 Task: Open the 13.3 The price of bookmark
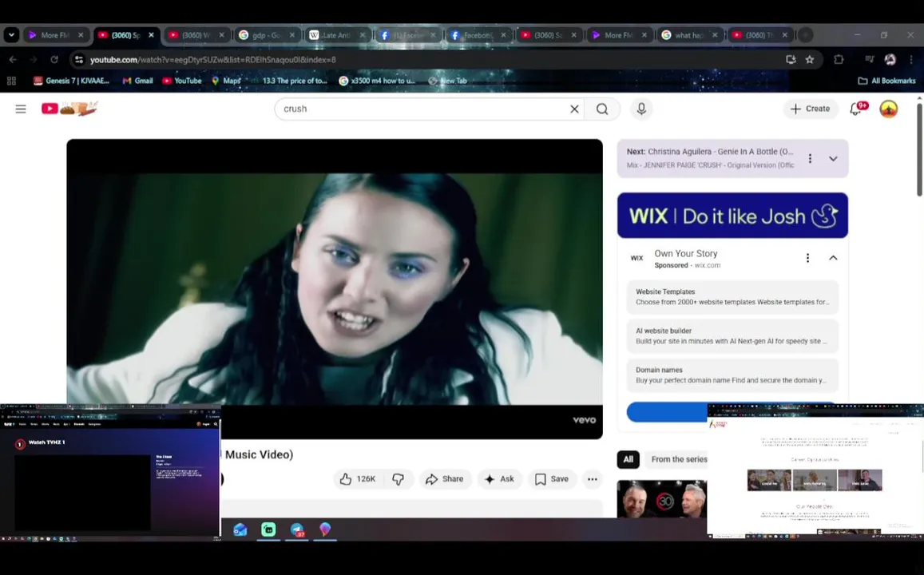coord(289,81)
